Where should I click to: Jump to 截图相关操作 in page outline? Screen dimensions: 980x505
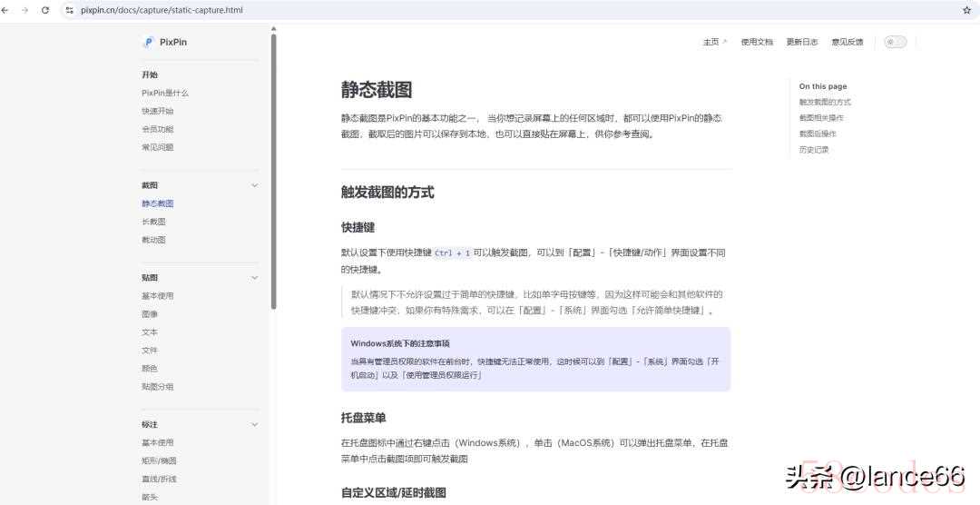tap(820, 118)
